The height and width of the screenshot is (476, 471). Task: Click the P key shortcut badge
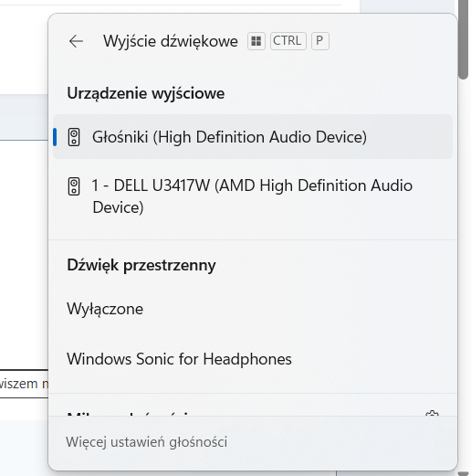(x=319, y=41)
